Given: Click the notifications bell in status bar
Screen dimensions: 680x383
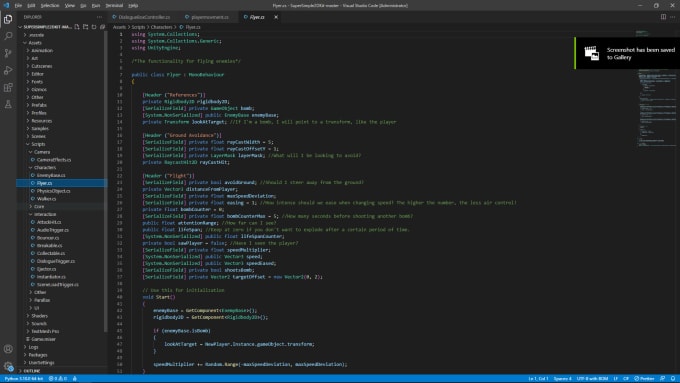Looking at the screenshot, I should point(673,379).
